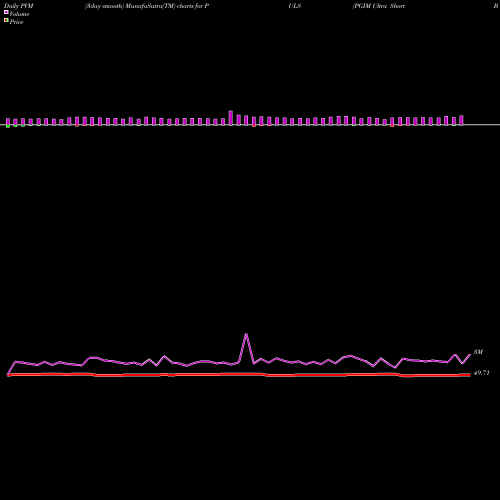Image resolution: width=500 pixels, height=500 pixels.
Task: Click the '3M' volume value label
Action: coord(478,352)
